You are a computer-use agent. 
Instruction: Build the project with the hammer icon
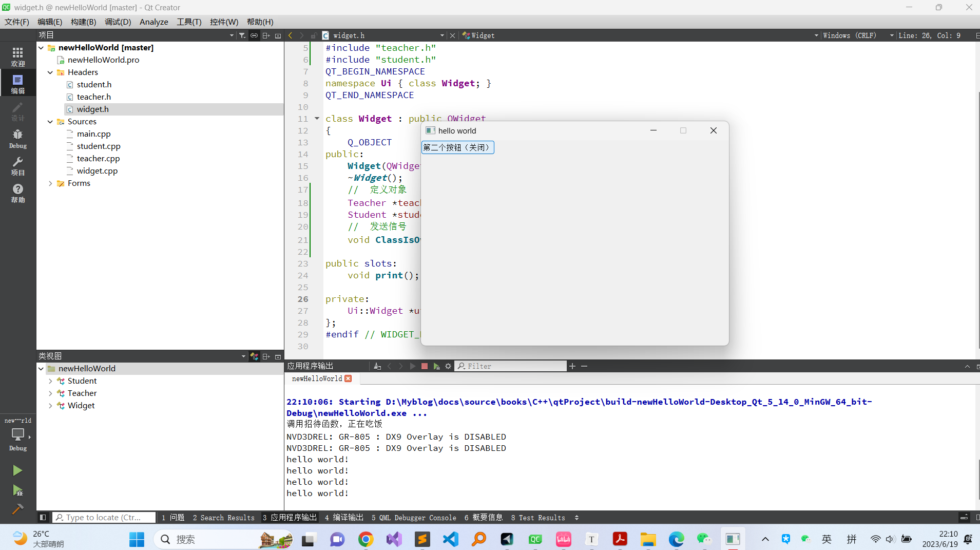coord(17,509)
